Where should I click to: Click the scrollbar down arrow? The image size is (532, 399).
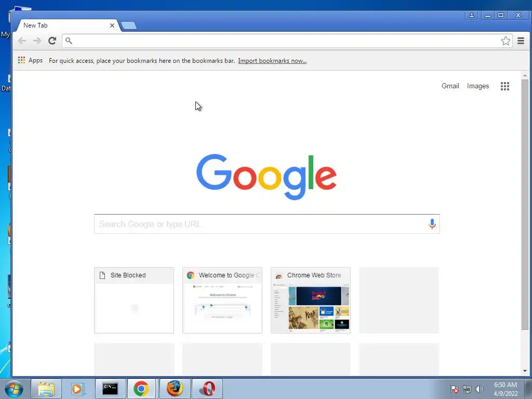[x=525, y=371]
